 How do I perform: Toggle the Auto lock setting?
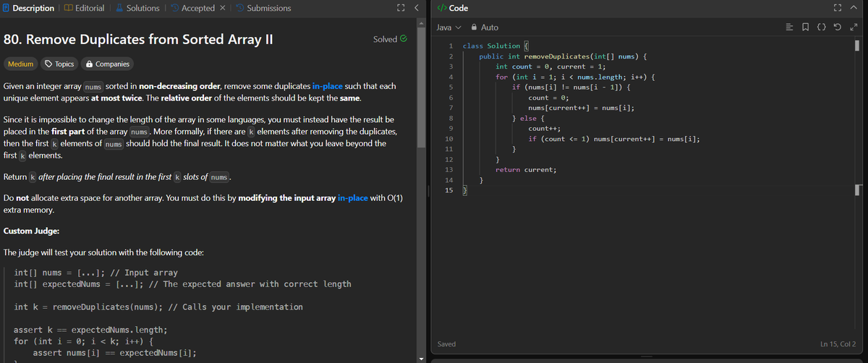[x=485, y=27]
